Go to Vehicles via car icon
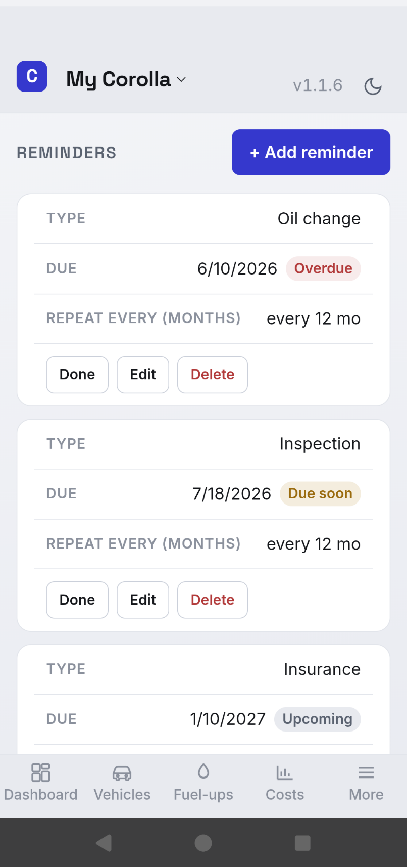The image size is (407, 868). point(122,772)
